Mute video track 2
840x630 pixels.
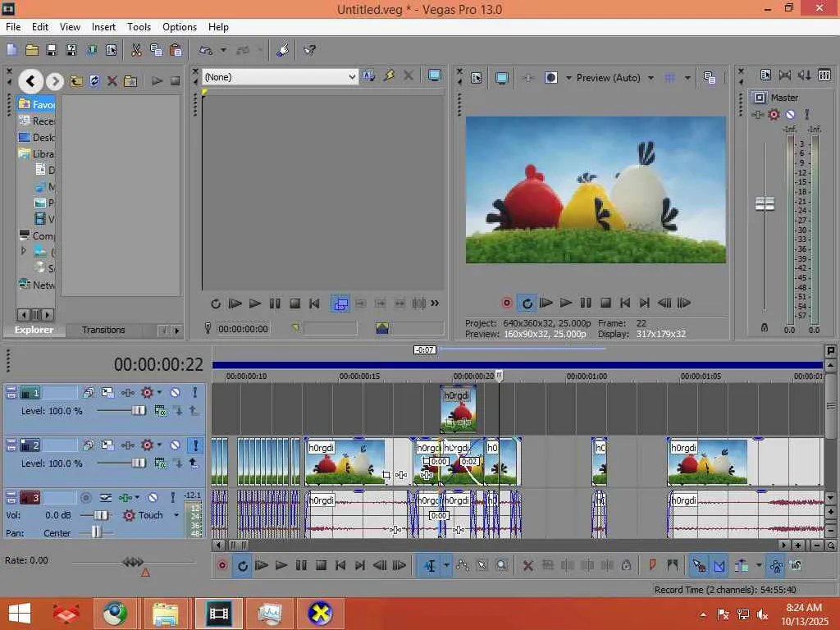pyautogui.click(x=175, y=445)
